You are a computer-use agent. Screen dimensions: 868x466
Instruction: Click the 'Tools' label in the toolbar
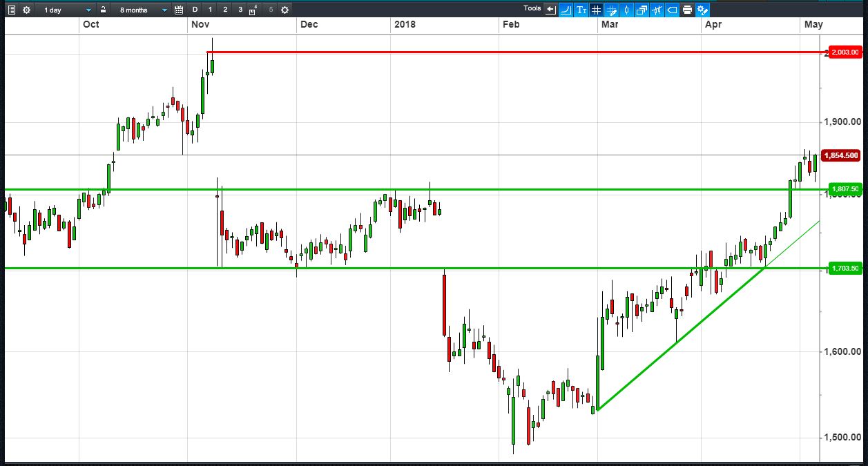pyautogui.click(x=532, y=8)
